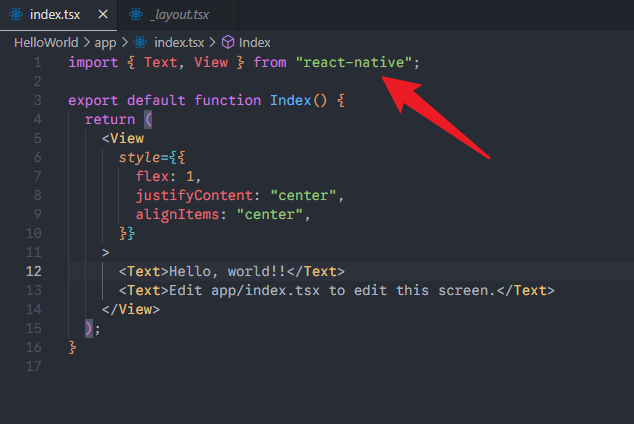The width and height of the screenshot is (634, 424).
Task: Click line number 12 in the gutter
Action: click(33, 271)
